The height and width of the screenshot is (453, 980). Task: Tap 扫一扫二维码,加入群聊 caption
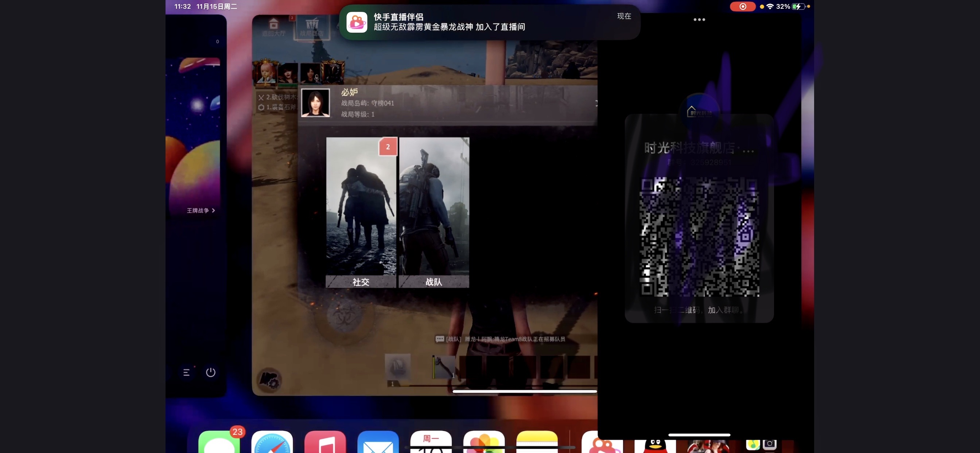(699, 310)
